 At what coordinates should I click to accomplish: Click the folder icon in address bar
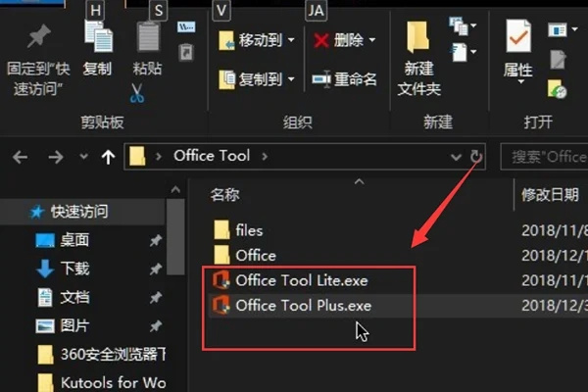point(137,156)
